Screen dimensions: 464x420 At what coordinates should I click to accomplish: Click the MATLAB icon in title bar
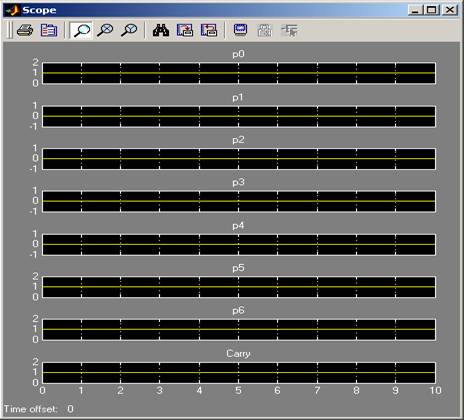click(x=13, y=10)
